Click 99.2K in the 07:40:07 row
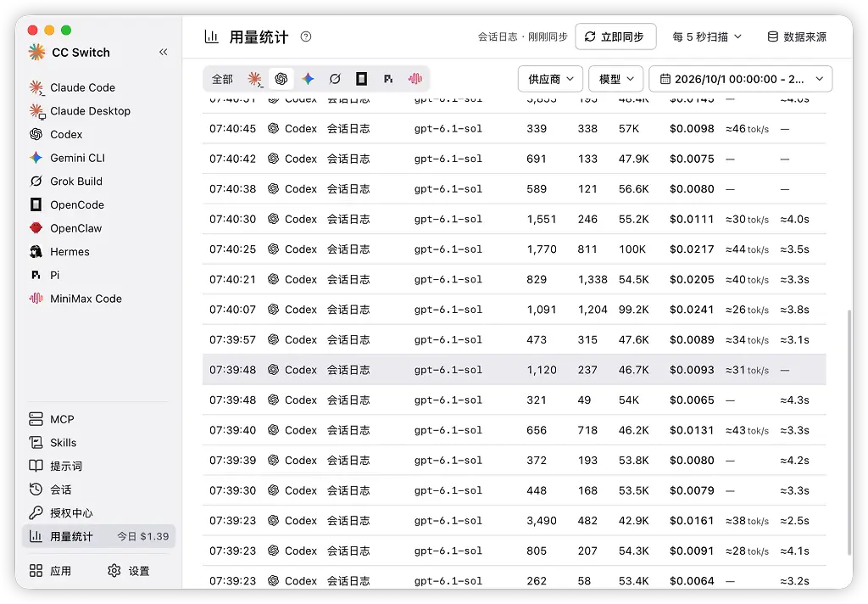Screen dimensions: 868x604 (634, 310)
